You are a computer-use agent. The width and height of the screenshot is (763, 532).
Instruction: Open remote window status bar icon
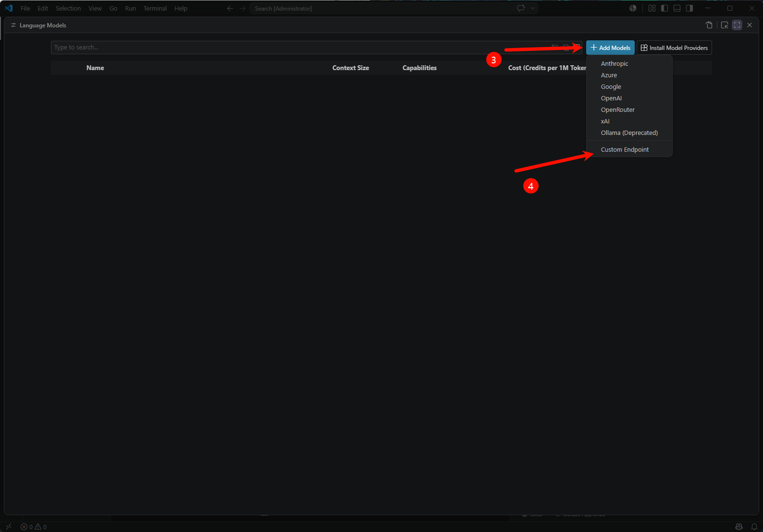(8, 527)
